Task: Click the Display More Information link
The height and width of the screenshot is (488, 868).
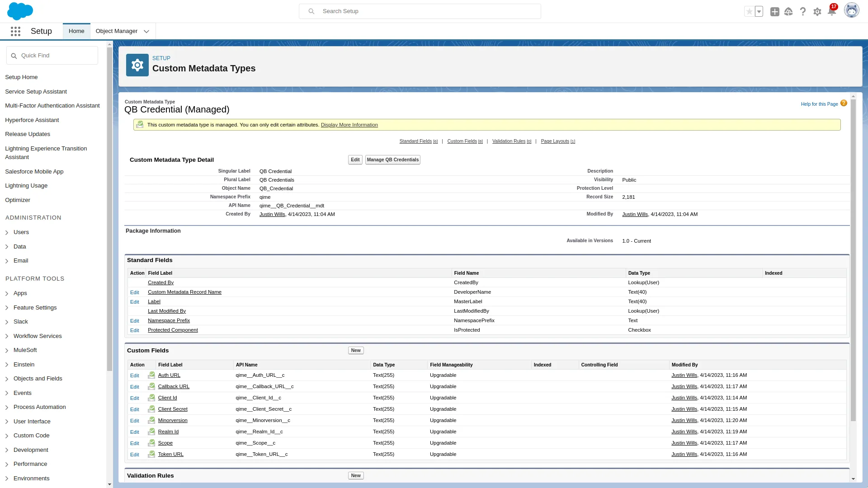Action: point(349,125)
